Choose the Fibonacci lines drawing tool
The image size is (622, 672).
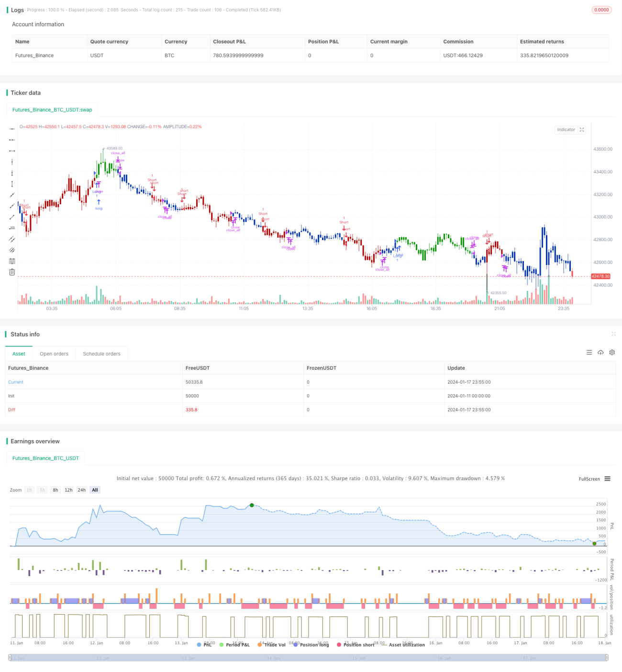pyautogui.click(x=12, y=261)
